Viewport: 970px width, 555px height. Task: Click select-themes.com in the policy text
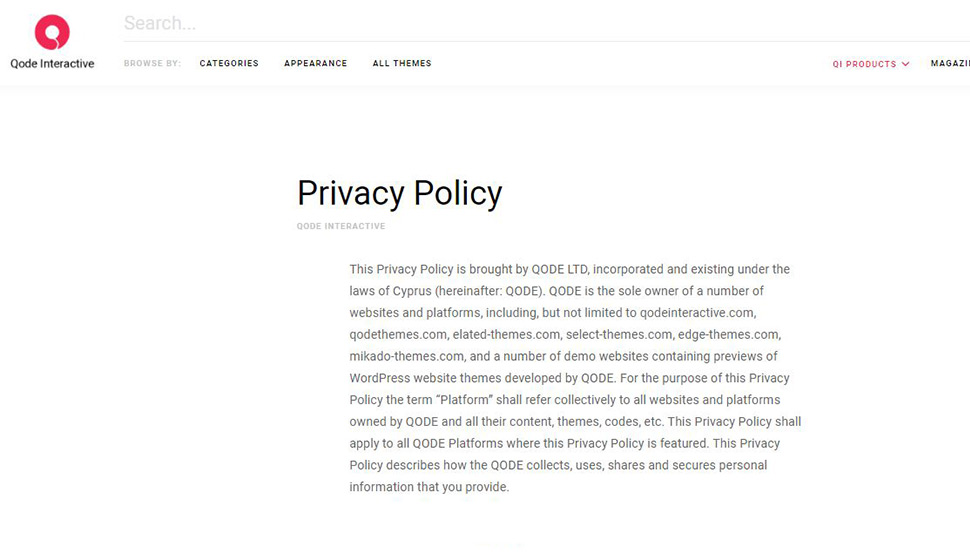point(619,335)
